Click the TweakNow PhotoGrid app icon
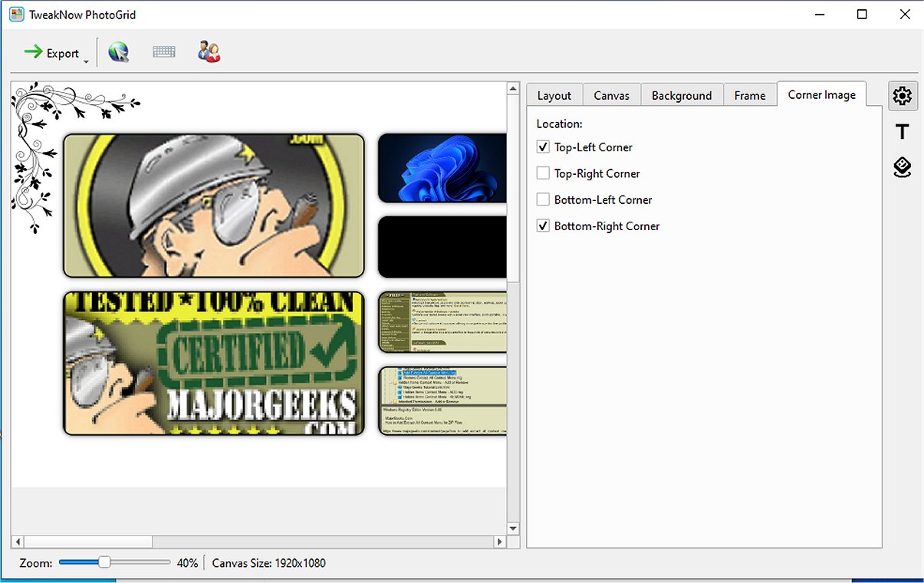Viewport: 924px width, 583px height. click(x=16, y=15)
